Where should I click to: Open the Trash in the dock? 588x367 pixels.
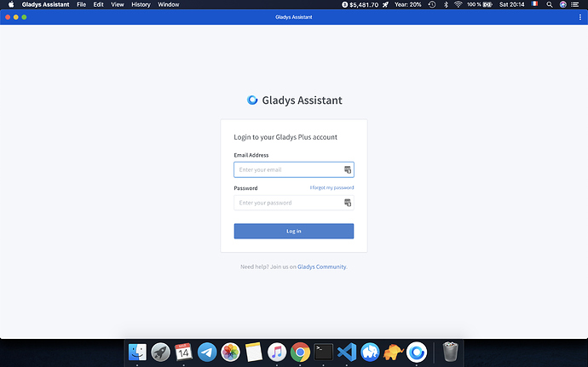451,352
